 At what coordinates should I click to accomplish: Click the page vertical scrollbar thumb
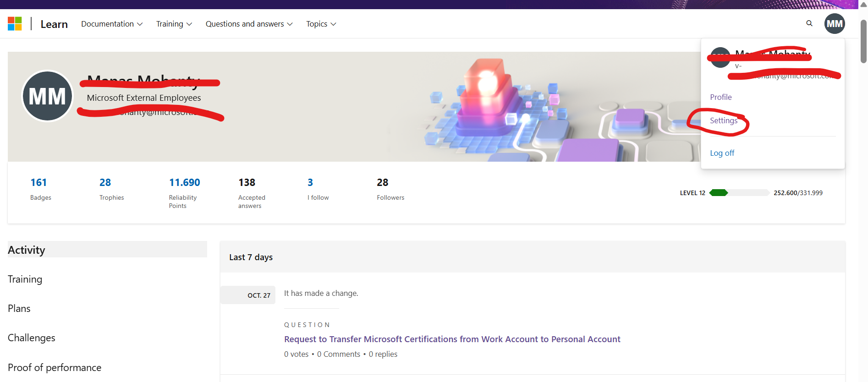click(x=863, y=41)
